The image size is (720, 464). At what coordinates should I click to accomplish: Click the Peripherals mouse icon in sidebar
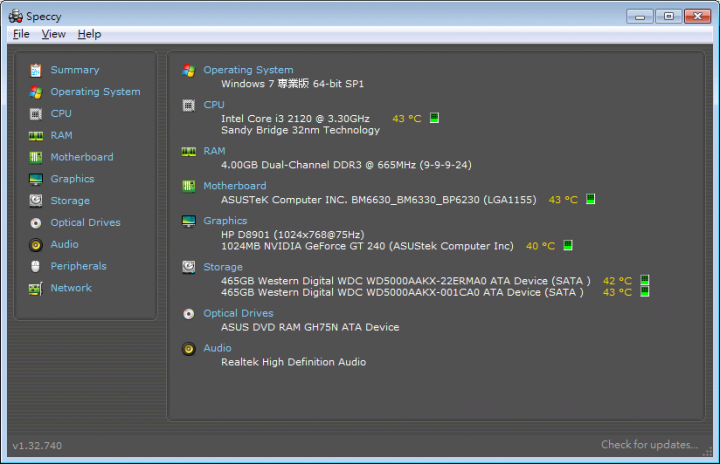coord(36,266)
